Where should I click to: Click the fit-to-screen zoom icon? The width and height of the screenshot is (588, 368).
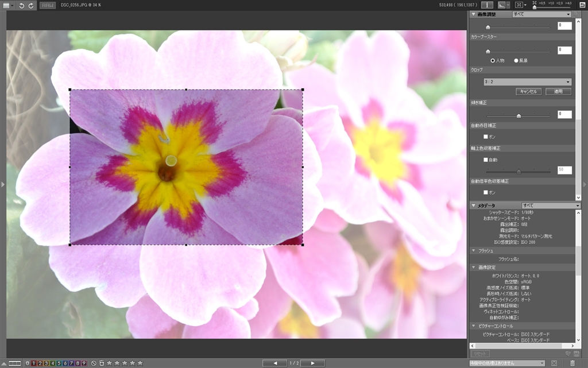[519, 5]
